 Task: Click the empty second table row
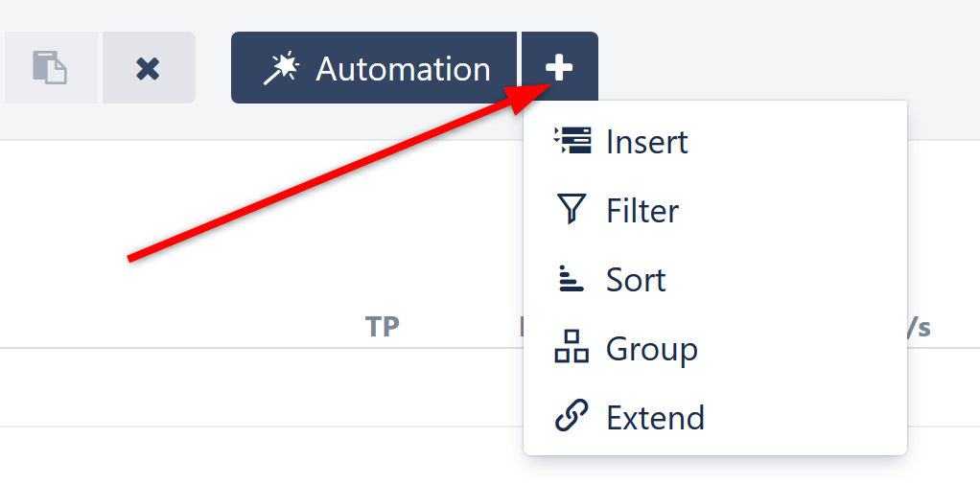coord(259,455)
